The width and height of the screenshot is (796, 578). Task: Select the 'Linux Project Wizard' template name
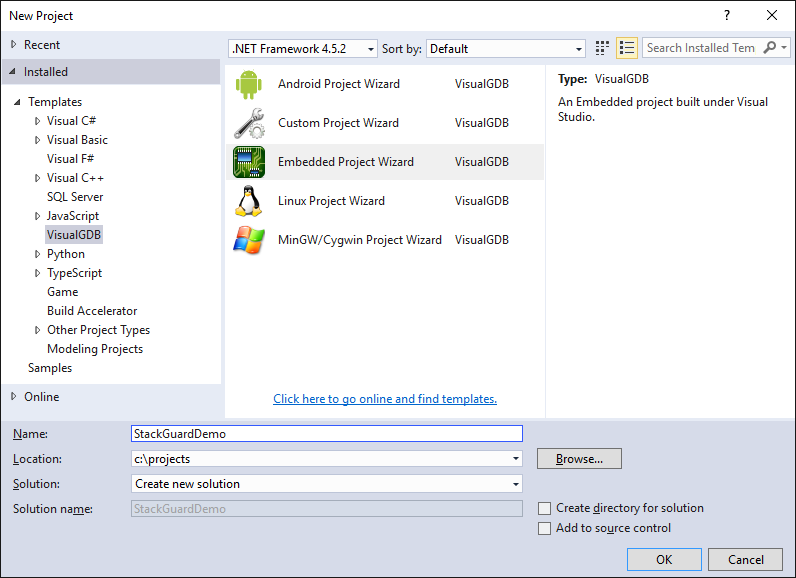coord(331,201)
